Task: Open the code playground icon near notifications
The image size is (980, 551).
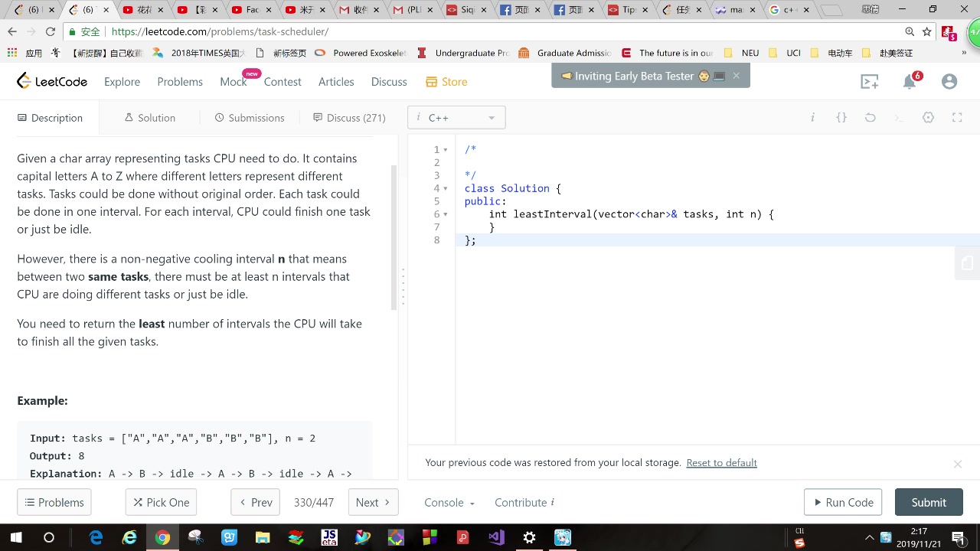Action: (x=870, y=80)
